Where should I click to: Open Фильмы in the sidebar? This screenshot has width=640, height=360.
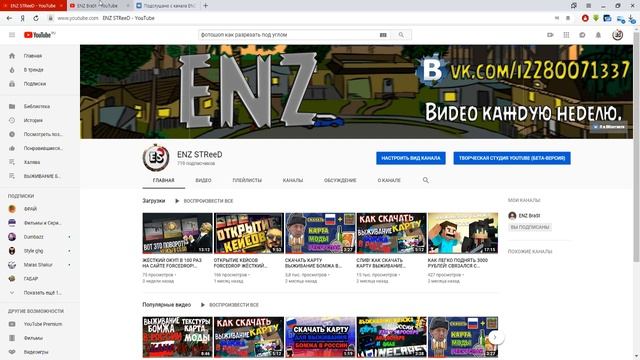[33, 338]
